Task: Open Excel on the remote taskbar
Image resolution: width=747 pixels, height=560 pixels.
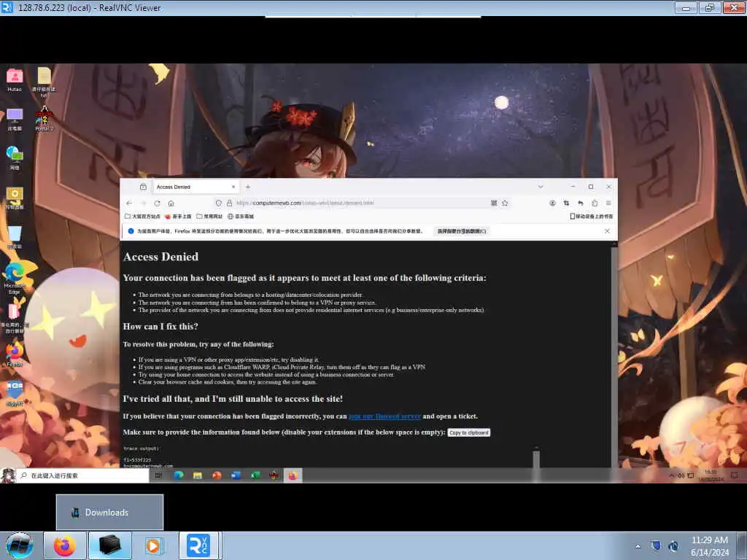Action: (255, 475)
